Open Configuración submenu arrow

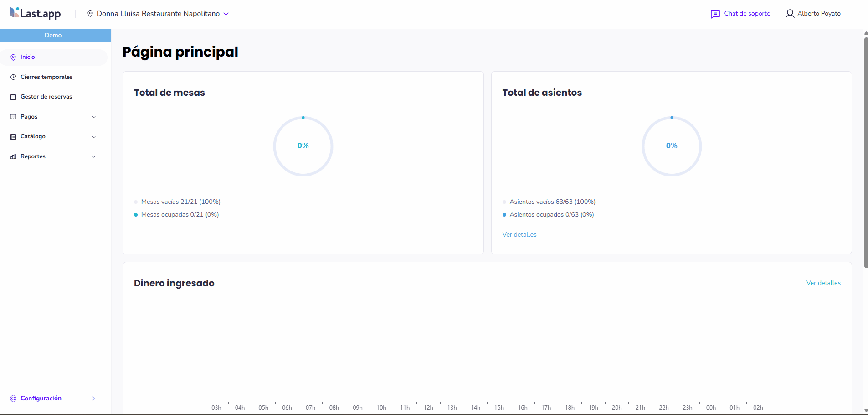click(94, 399)
